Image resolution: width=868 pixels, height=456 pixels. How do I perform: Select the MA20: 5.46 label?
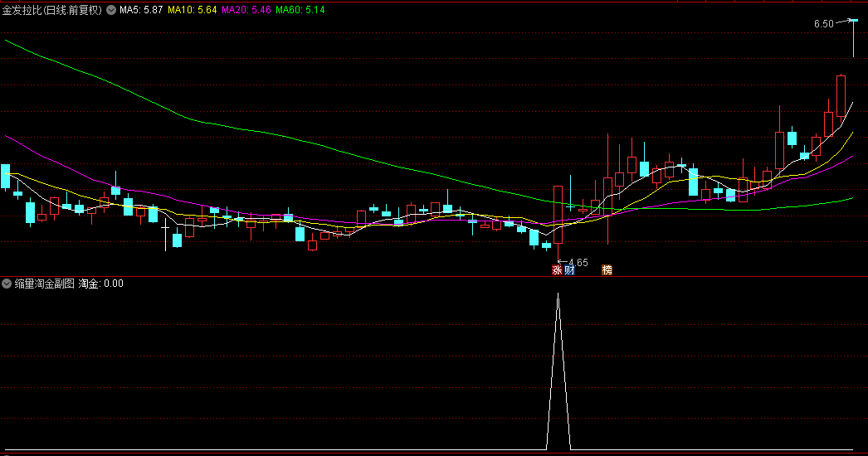coord(246,10)
